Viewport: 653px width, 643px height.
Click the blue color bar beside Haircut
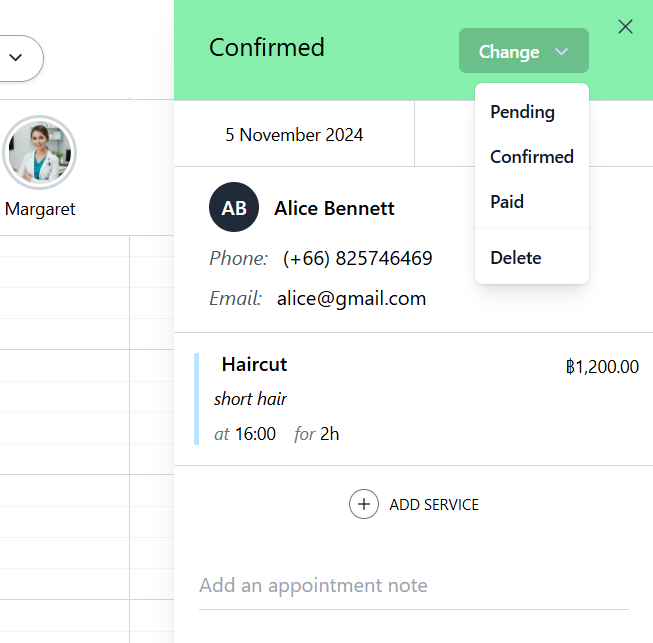point(197,398)
